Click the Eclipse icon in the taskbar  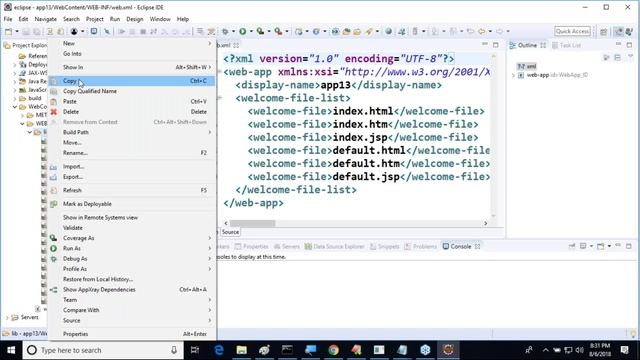pyautogui.click(x=448, y=350)
